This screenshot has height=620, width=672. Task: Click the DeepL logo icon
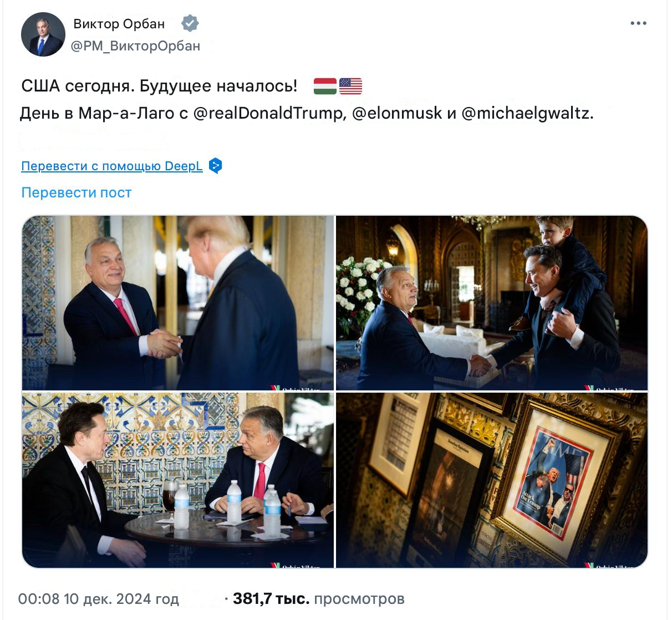click(x=216, y=166)
